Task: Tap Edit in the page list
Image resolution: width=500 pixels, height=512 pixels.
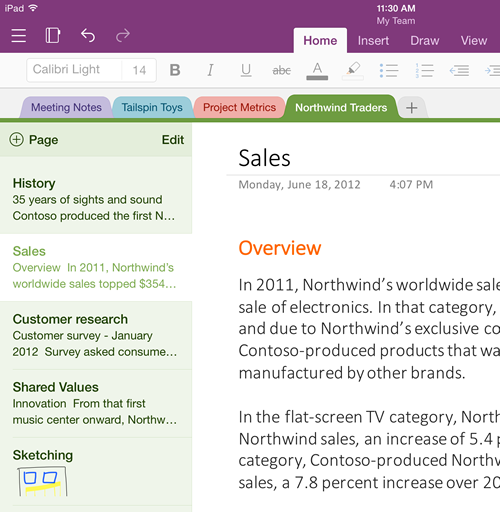Action: 173,140
